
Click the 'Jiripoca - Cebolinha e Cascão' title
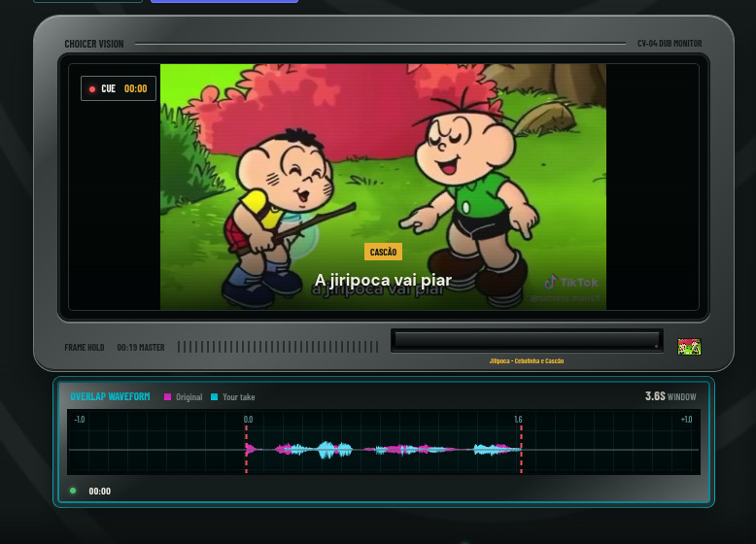click(x=527, y=360)
